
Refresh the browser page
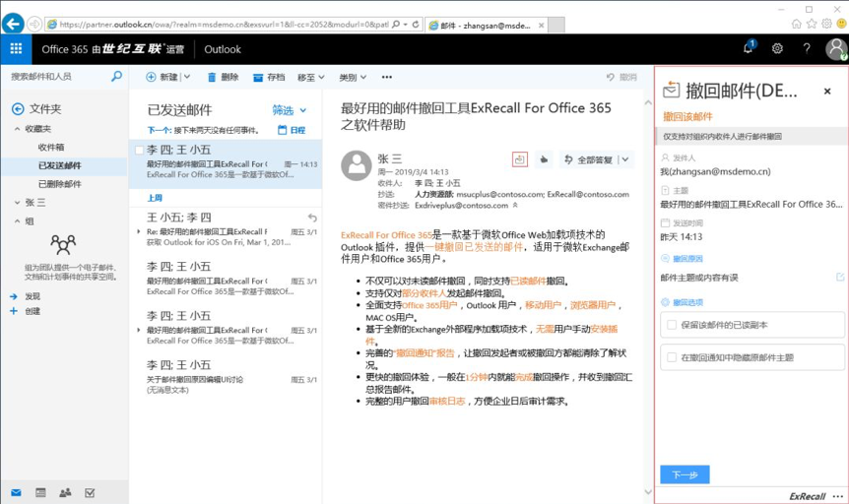(416, 25)
